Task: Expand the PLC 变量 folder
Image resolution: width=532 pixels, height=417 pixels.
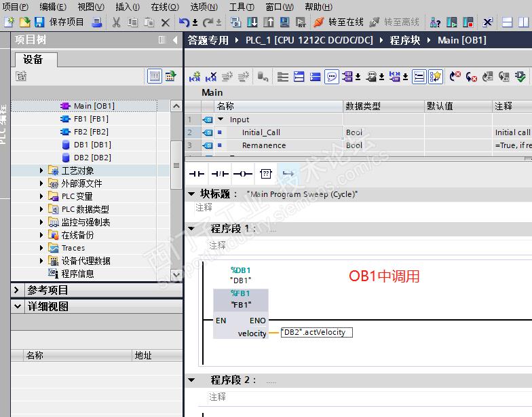Action: coord(41,196)
